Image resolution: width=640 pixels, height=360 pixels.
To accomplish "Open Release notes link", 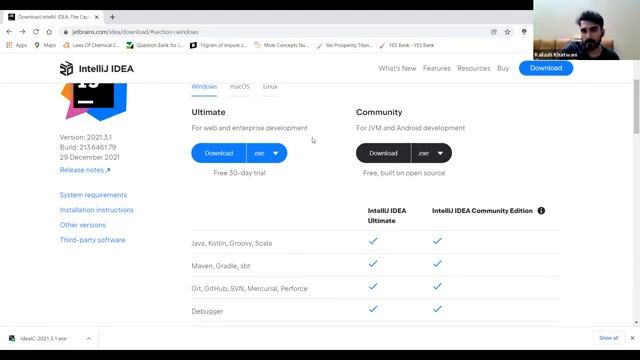I will pyautogui.click(x=85, y=170).
